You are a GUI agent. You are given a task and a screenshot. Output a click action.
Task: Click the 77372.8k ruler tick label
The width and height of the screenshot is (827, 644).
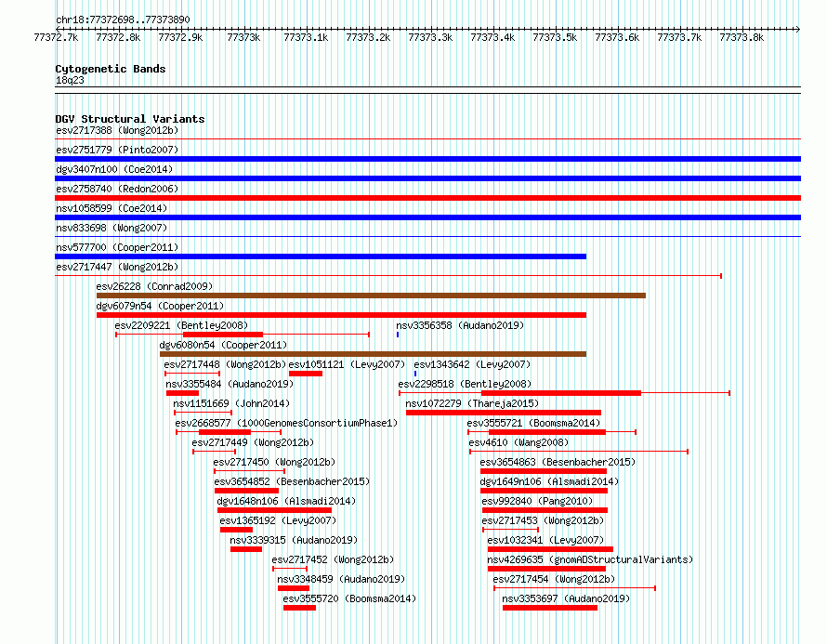pos(118,37)
